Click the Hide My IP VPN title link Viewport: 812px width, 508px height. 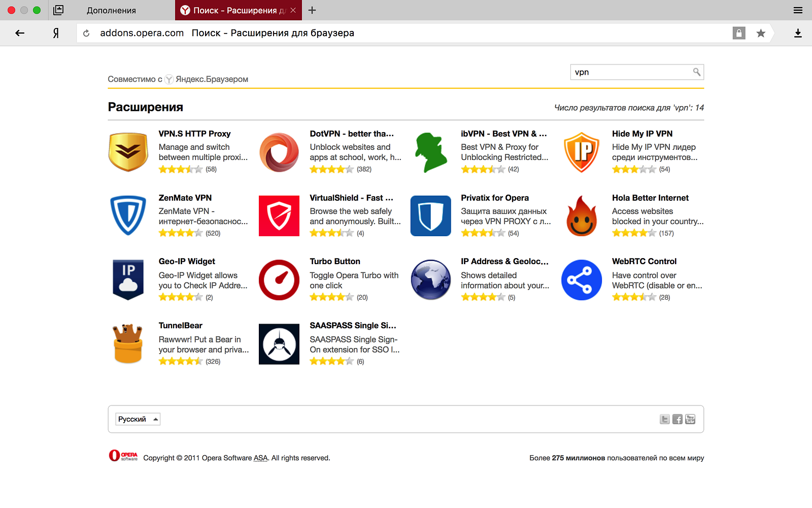[642, 134]
